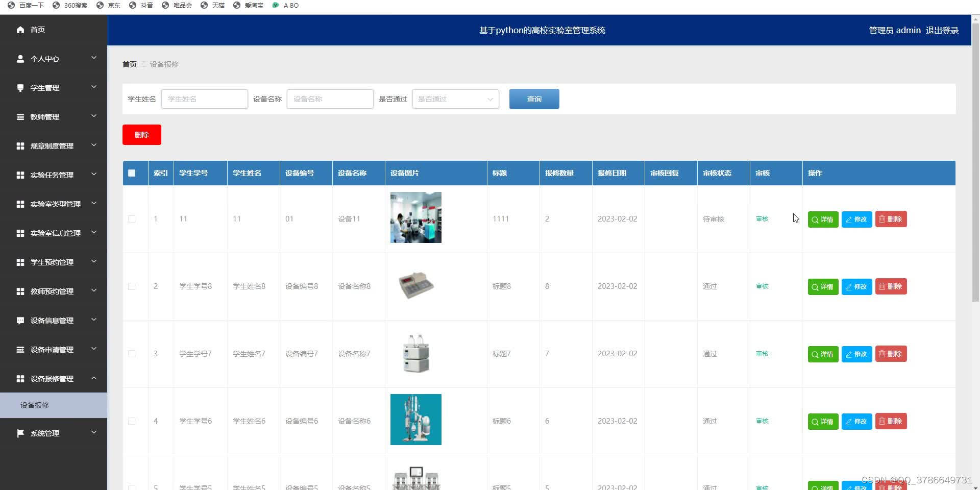The image size is (980, 490).
Task: Open 详情 for row 1 设备11
Action: point(823,219)
